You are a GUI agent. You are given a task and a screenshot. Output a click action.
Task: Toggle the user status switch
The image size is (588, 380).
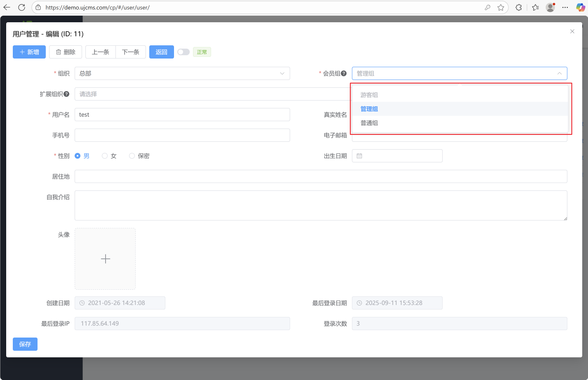183,52
